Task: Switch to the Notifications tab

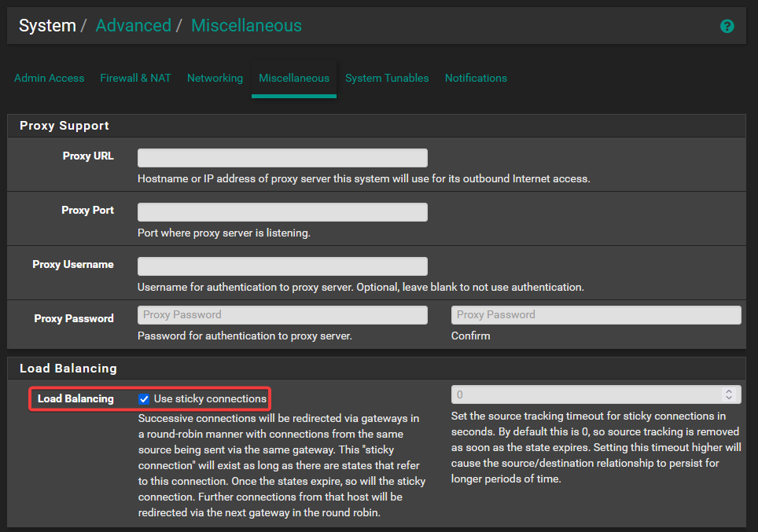Action: tap(476, 78)
